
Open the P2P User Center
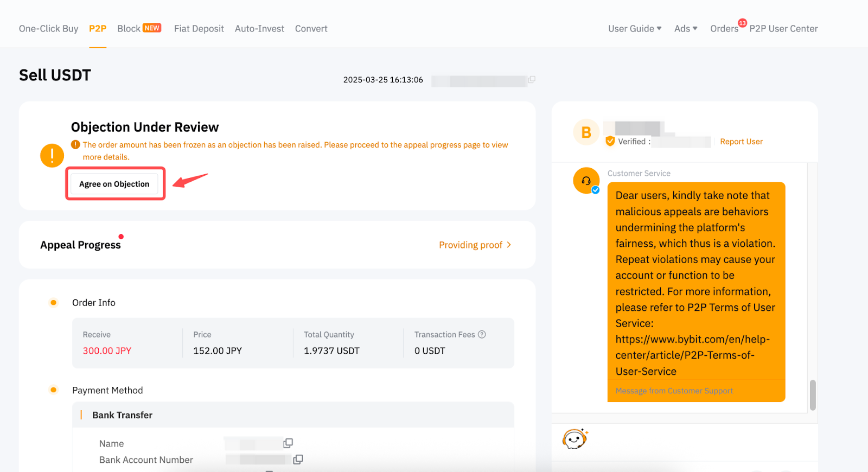click(x=783, y=29)
